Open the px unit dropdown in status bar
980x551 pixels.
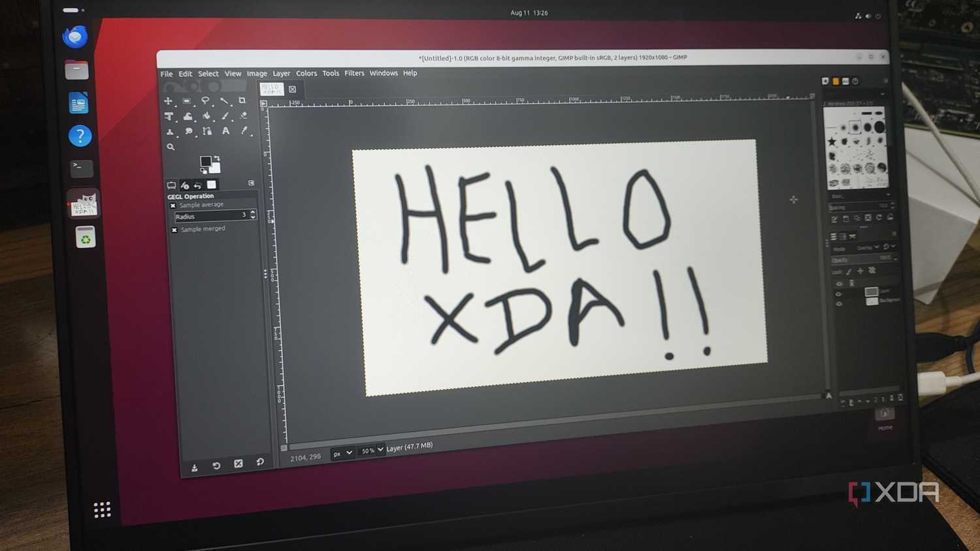[x=342, y=453]
